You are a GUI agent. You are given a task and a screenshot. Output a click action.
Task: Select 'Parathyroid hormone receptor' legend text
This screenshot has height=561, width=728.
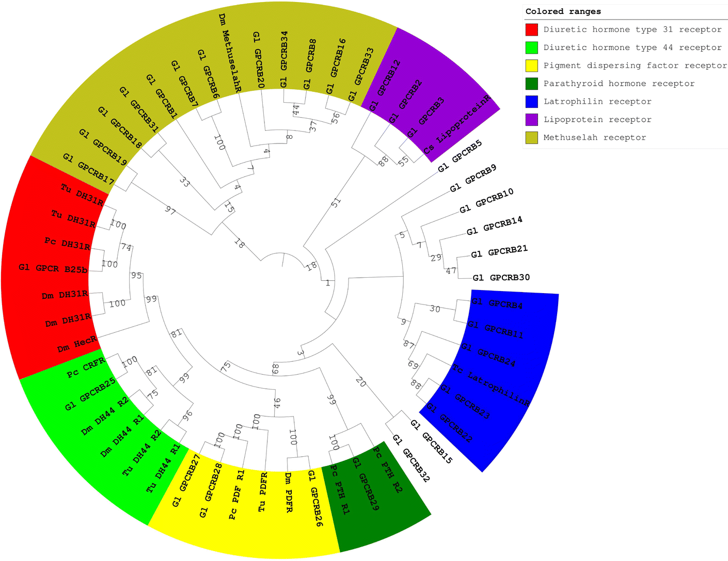[x=619, y=84]
